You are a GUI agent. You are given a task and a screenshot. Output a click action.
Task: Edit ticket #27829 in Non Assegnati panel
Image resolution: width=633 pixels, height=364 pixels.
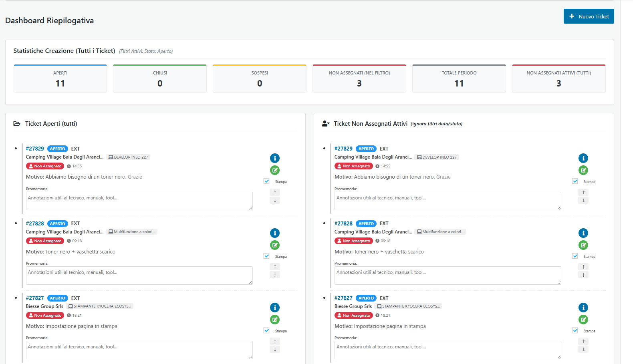583,170
